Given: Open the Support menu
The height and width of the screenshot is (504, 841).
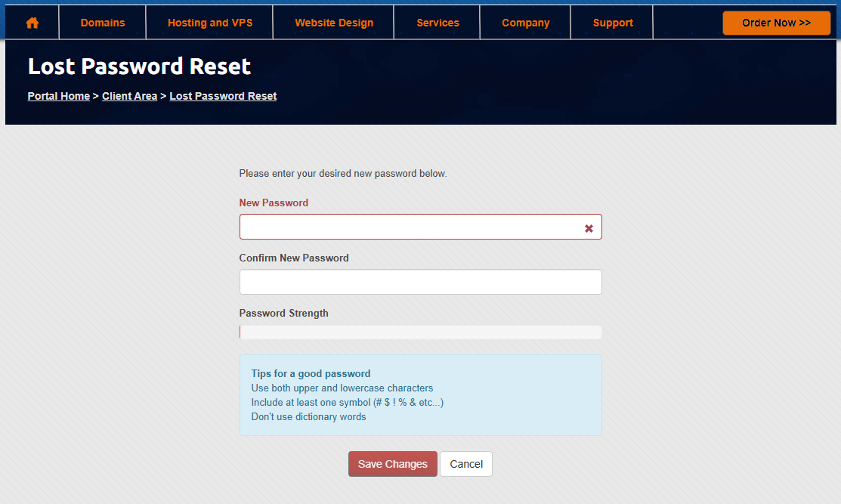Looking at the screenshot, I should (x=613, y=23).
